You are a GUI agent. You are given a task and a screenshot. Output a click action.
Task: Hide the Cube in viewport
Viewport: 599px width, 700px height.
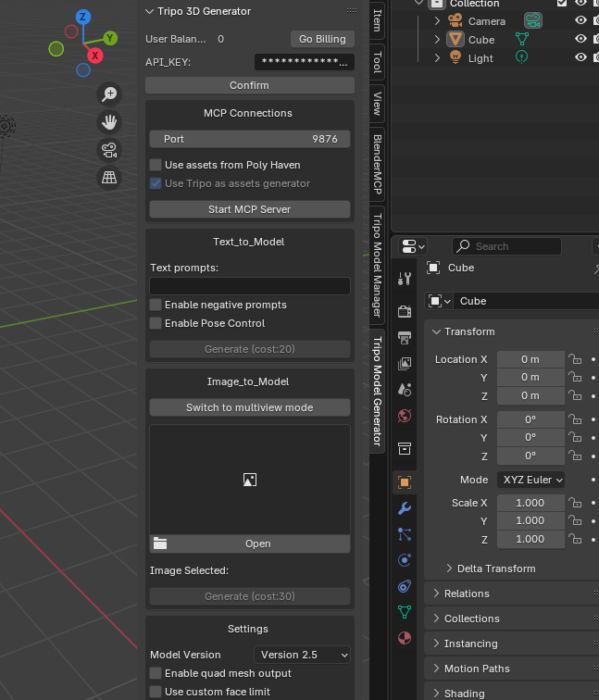tap(580, 39)
